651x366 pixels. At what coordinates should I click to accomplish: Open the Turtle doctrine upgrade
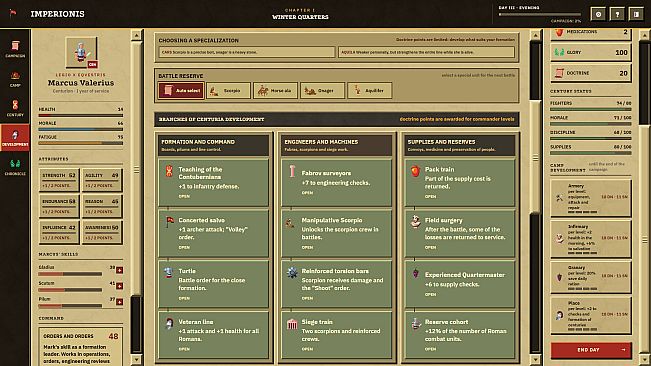tap(213, 284)
